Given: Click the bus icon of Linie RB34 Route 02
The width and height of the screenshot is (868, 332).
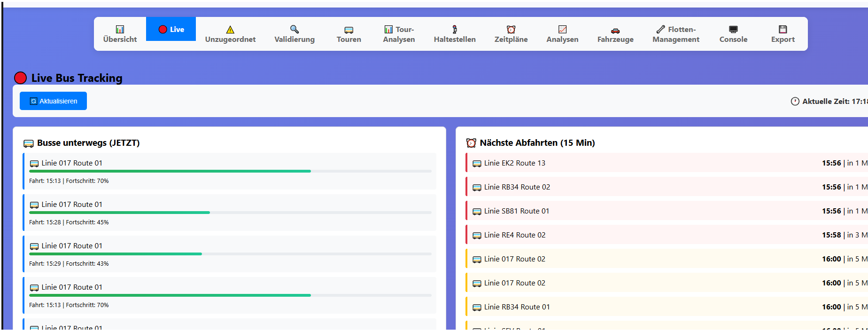Looking at the screenshot, I should coord(477,188).
